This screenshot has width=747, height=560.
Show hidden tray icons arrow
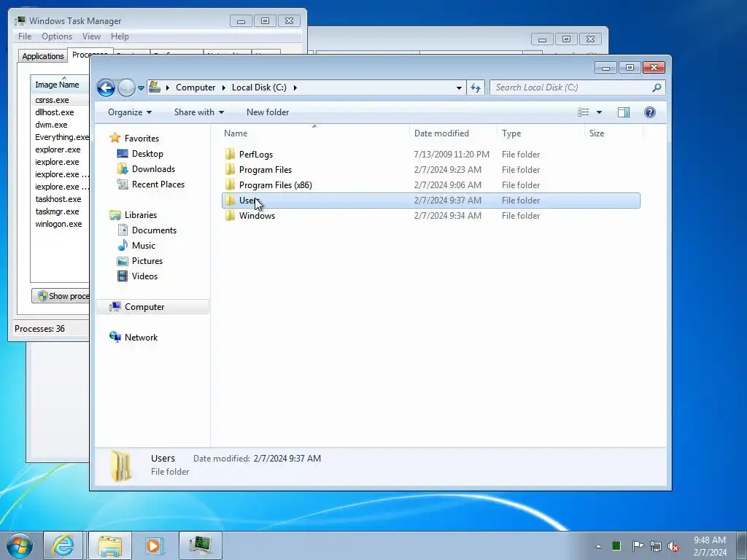click(x=598, y=546)
